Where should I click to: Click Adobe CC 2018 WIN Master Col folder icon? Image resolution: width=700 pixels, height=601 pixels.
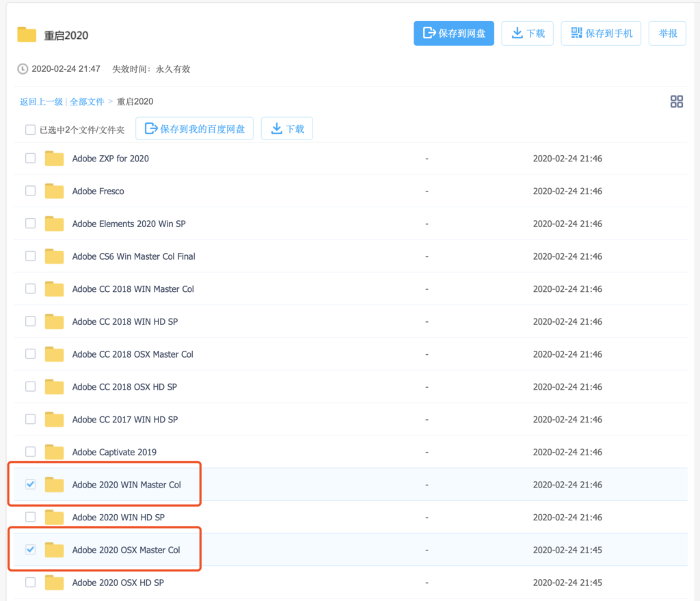point(54,289)
